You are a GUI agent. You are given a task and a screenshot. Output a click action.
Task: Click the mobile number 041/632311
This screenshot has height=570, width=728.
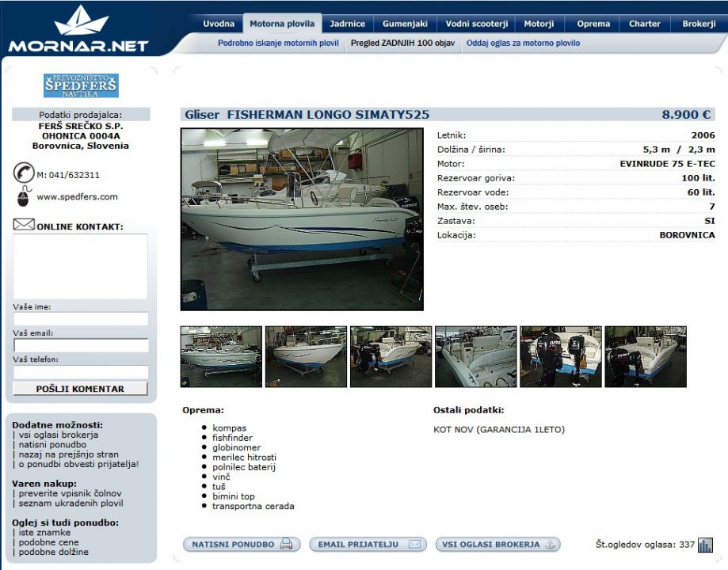pos(74,175)
